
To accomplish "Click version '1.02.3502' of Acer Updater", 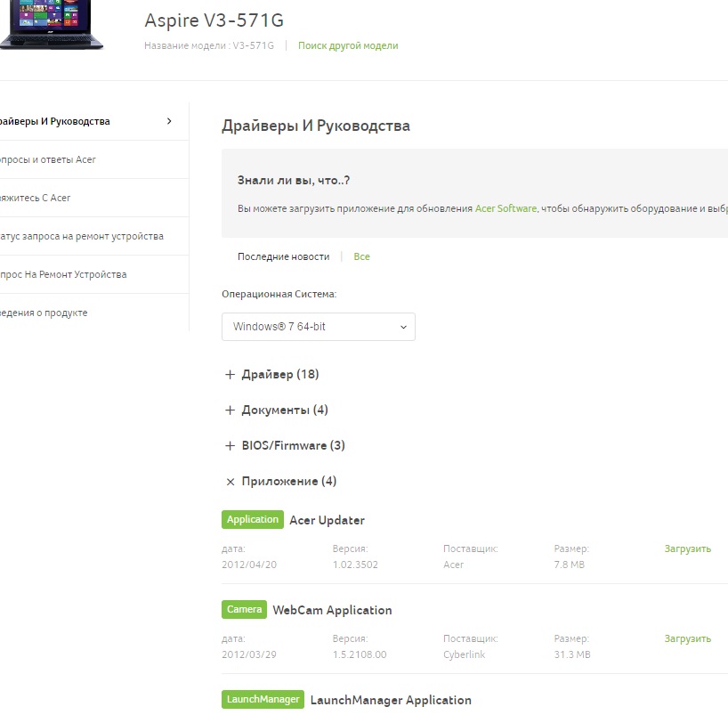I will pos(355,565).
